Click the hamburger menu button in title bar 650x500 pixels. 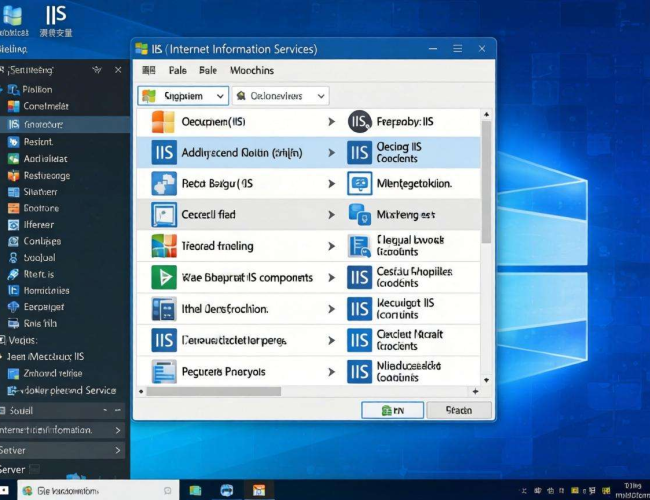(x=458, y=49)
